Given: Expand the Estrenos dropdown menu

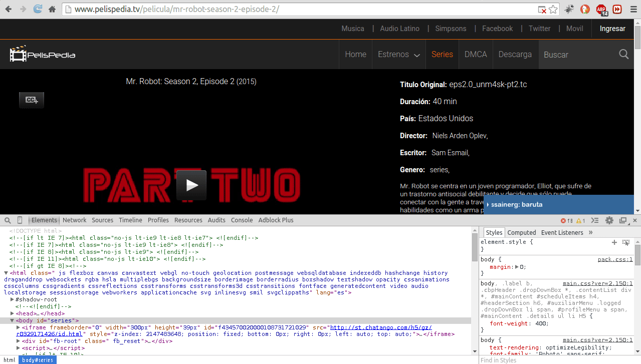Looking at the screenshot, I should [399, 55].
